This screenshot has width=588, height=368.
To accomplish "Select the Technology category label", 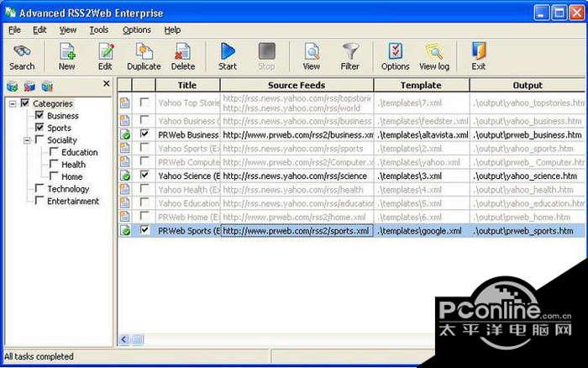I will tap(68, 189).
